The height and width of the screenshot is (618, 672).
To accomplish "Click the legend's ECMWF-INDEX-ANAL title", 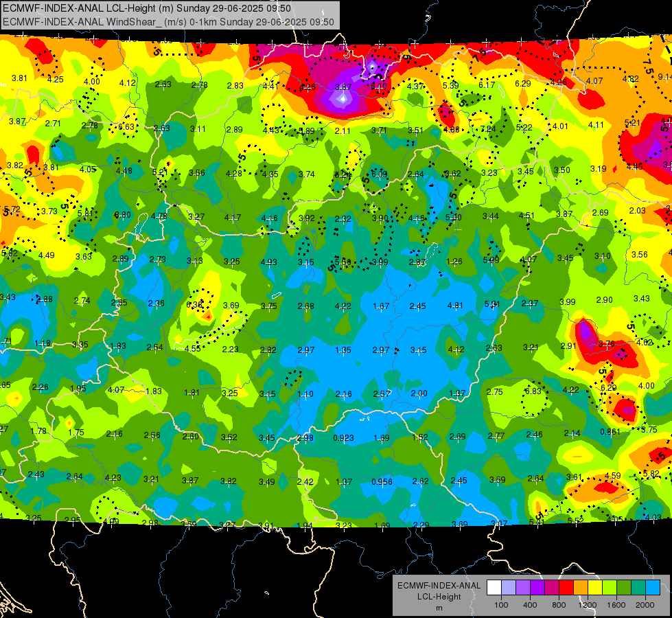I will click(x=439, y=586).
